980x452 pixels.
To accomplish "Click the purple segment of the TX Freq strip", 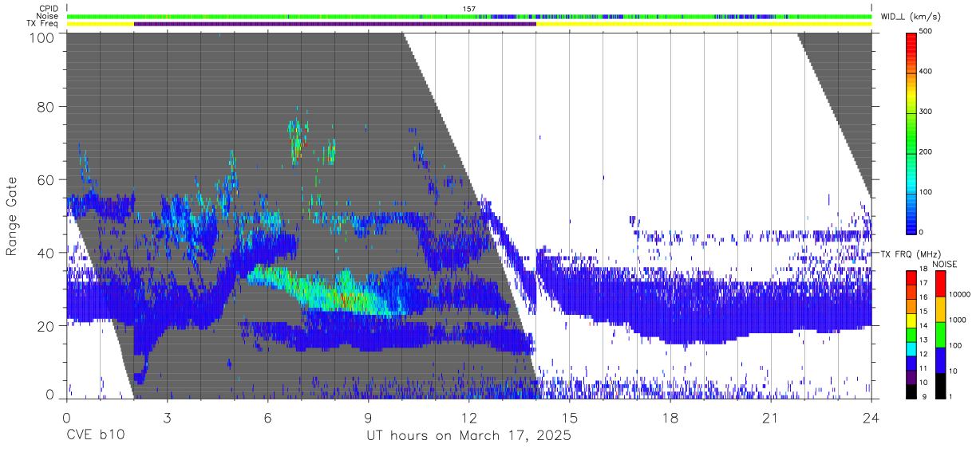I will click(x=335, y=24).
